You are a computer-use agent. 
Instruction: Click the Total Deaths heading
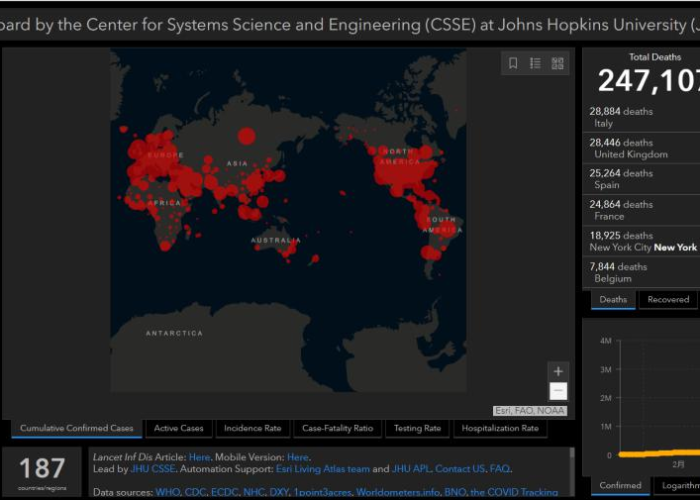(655, 57)
